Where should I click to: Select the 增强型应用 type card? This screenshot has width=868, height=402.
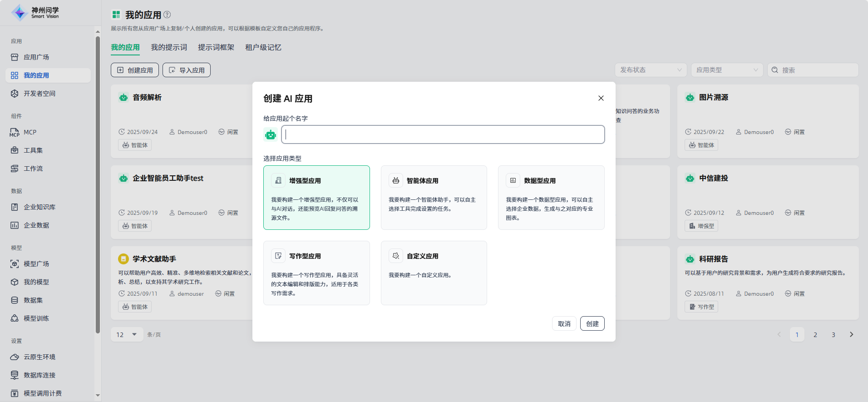tap(316, 198)
